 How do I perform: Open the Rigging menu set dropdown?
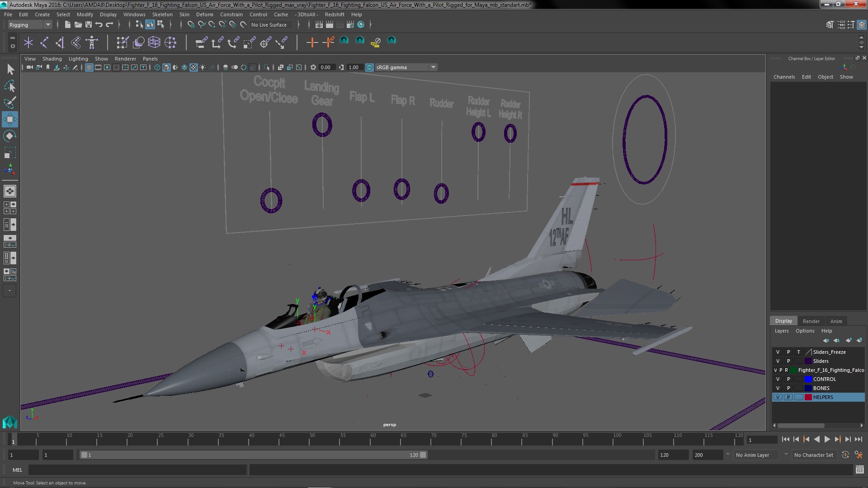pos(29,25)
